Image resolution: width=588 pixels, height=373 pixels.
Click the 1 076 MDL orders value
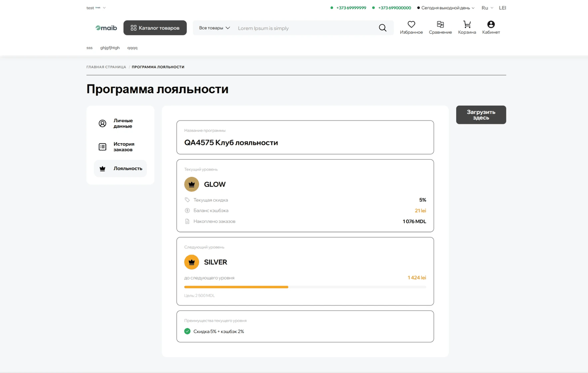(x=415, y=221)
